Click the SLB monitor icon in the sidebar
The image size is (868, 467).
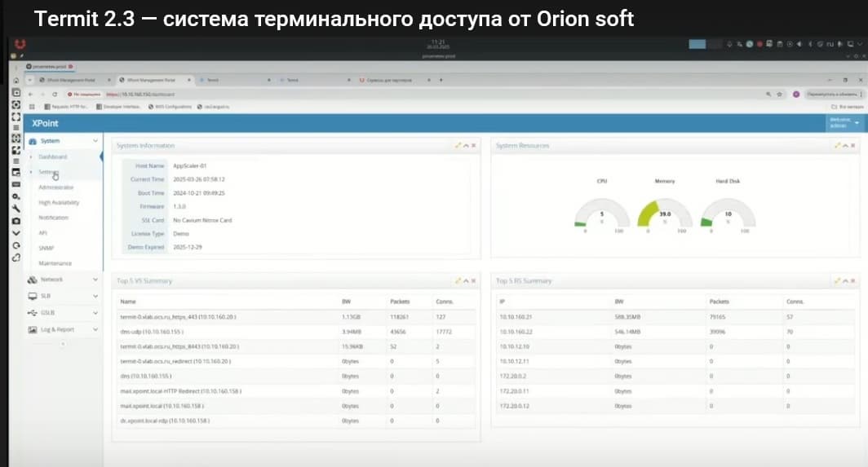[x=33, y=296]
